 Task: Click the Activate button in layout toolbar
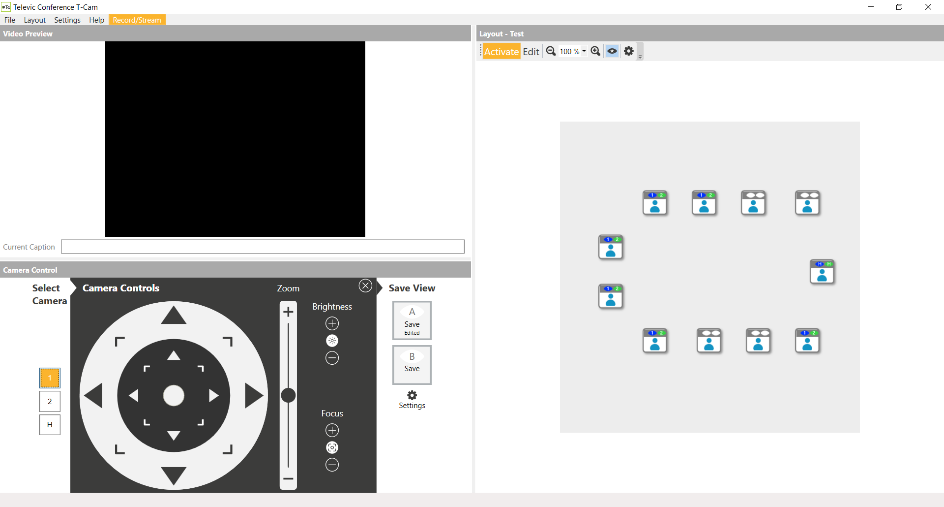pos(501,52)
